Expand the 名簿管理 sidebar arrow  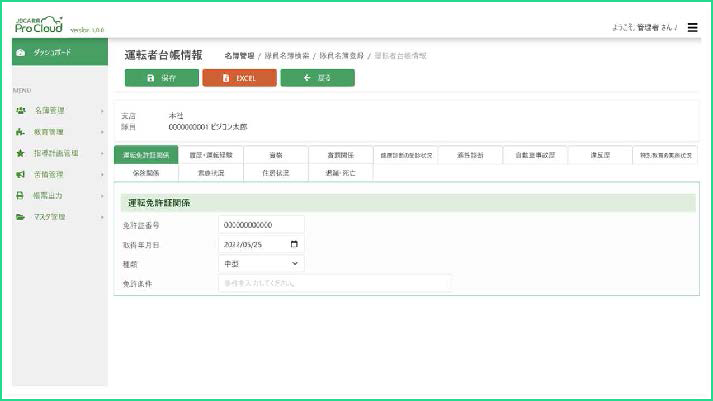pos(102,110)
